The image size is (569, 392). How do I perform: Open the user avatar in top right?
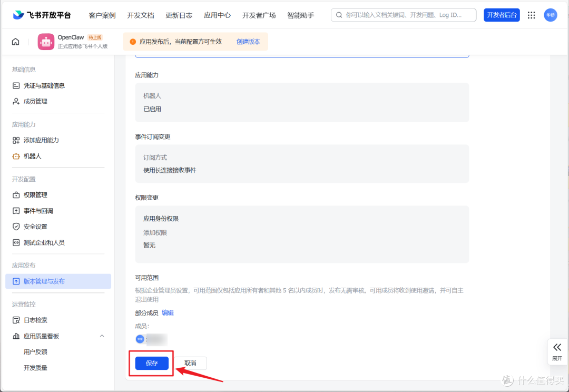[x=551, y=15]
